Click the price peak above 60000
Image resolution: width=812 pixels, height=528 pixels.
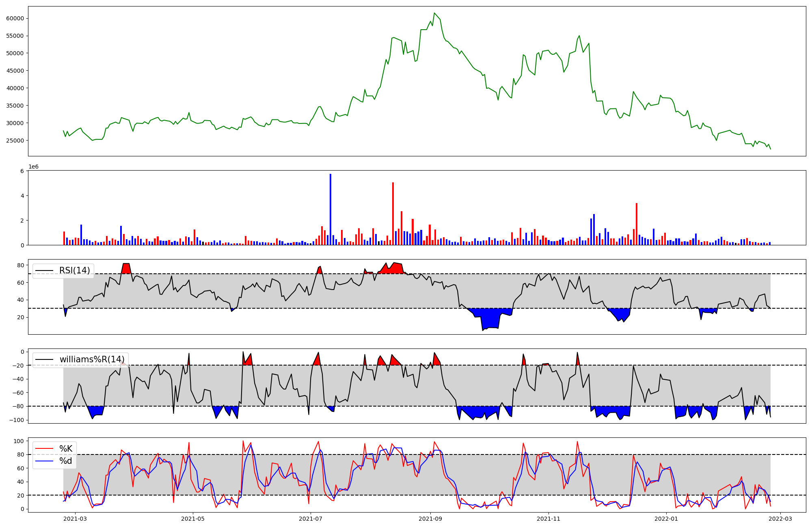coord(434,13)
